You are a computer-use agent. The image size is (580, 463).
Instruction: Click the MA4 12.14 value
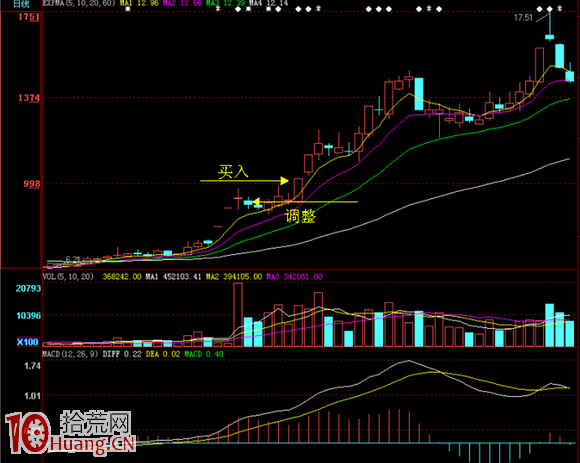click(x=268, y=3)
